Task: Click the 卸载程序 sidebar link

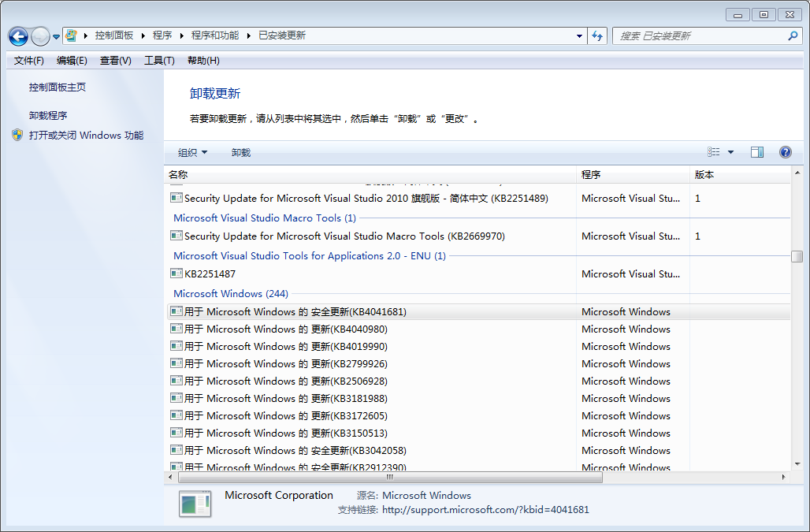Action: pyautogui.click(x=48, y=115)
